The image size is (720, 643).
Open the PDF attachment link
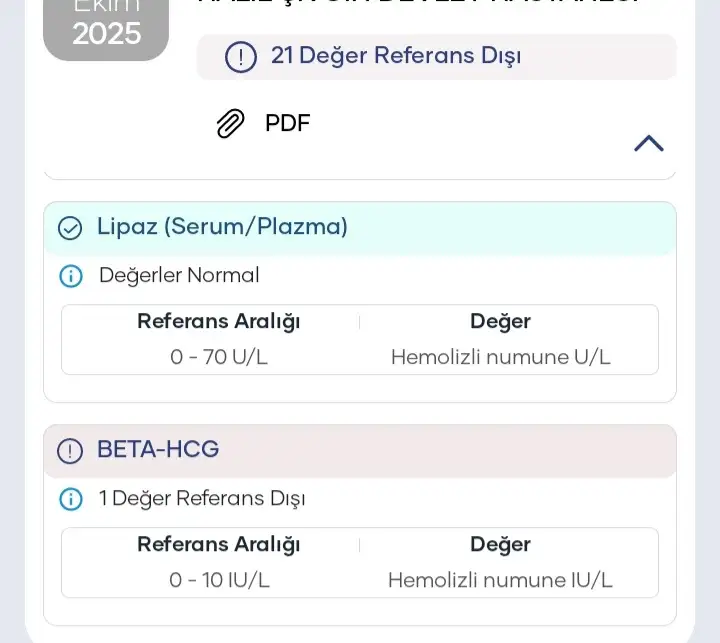pyautogui.click(x=287, y=123)
